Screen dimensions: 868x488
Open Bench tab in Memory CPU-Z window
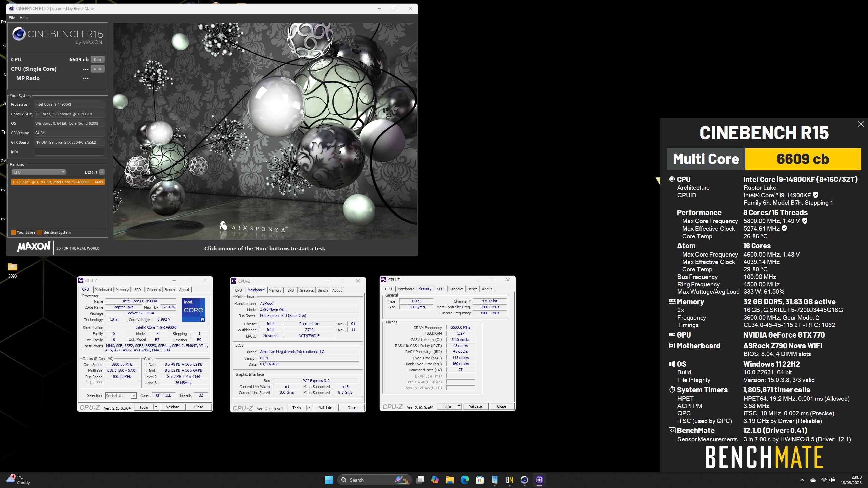472,289
